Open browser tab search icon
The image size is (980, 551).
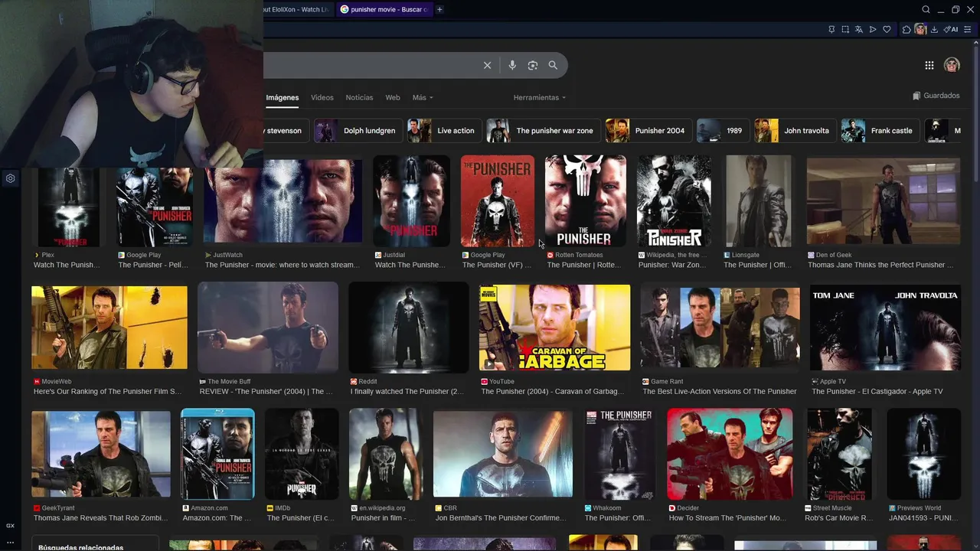pyautogui.click(x=926, y=9)
